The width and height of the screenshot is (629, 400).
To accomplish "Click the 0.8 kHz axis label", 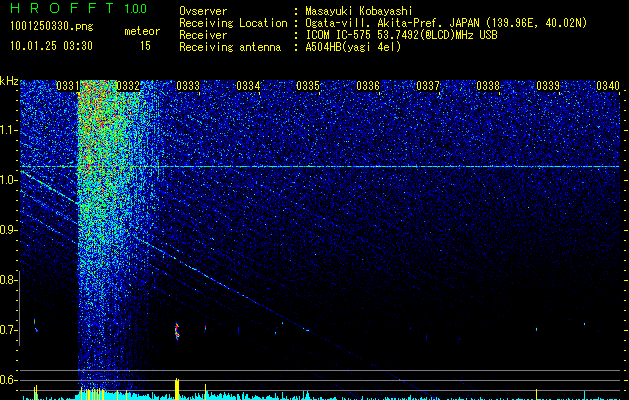I will tap(8, 280).
